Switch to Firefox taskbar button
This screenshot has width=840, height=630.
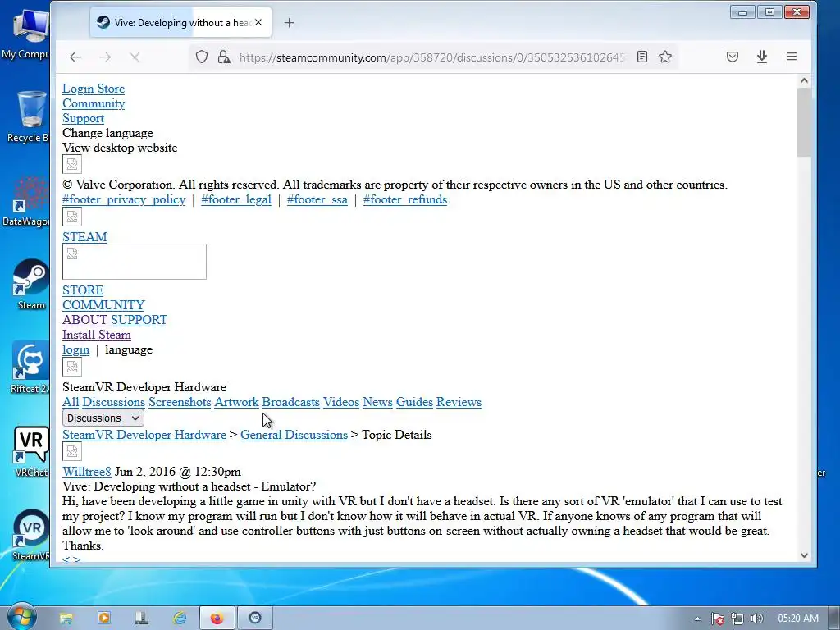coord(217,619)
